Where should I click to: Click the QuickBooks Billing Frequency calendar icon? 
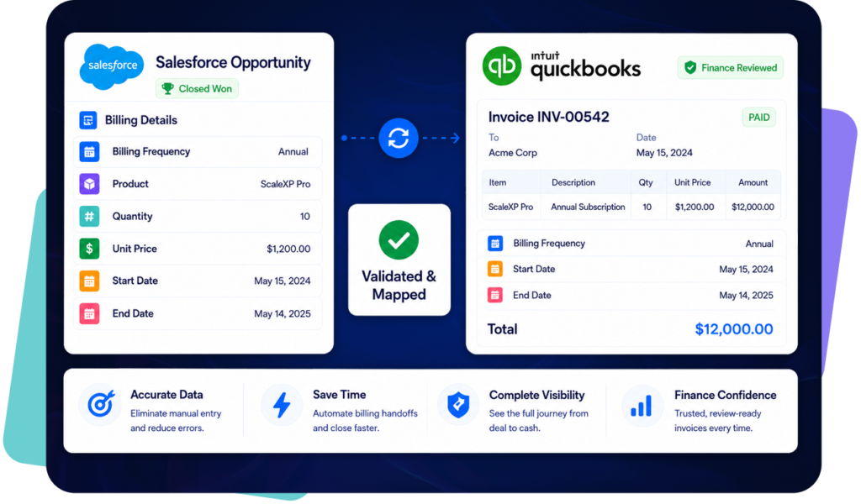pos(494,243)
